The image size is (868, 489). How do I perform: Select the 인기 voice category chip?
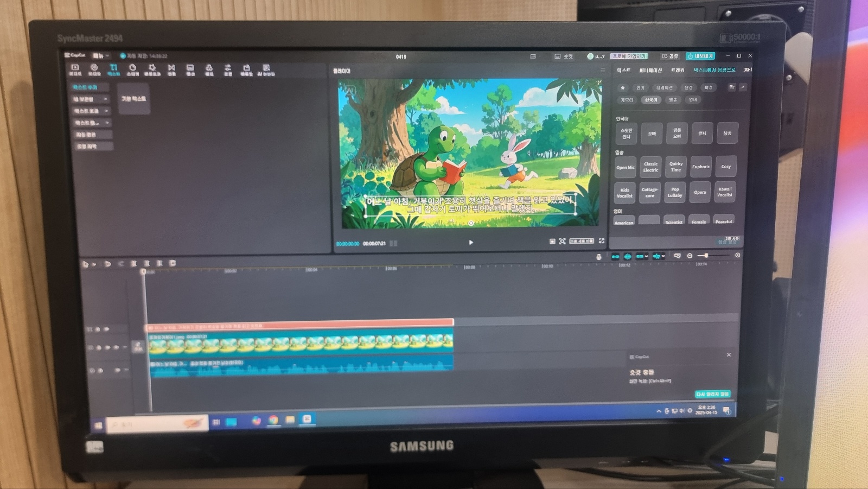click(x=641, y=88)
